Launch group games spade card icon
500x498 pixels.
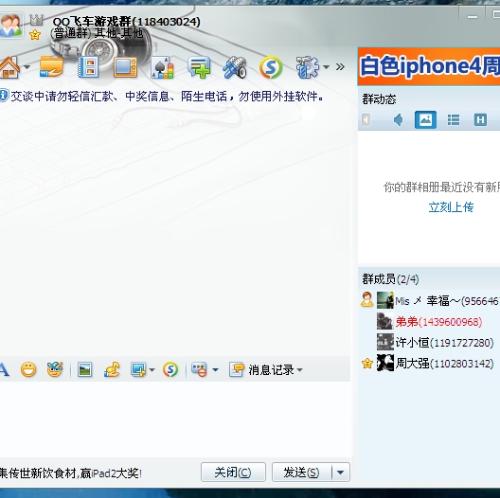pos(163,68)
